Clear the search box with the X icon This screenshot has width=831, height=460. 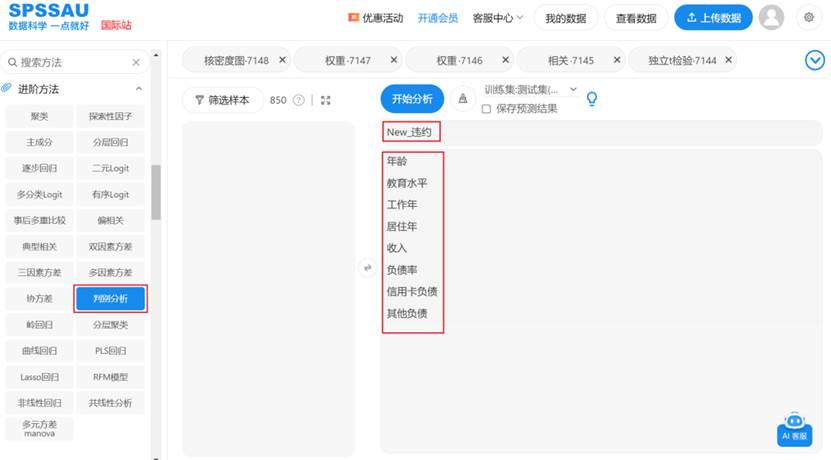(x=136, y=63)
